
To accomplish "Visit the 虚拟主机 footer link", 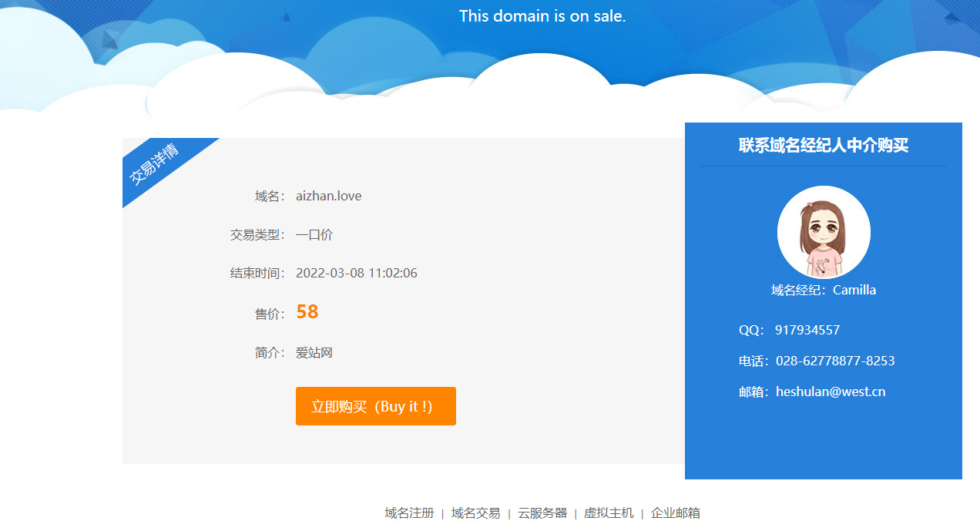I will (608, 513).
